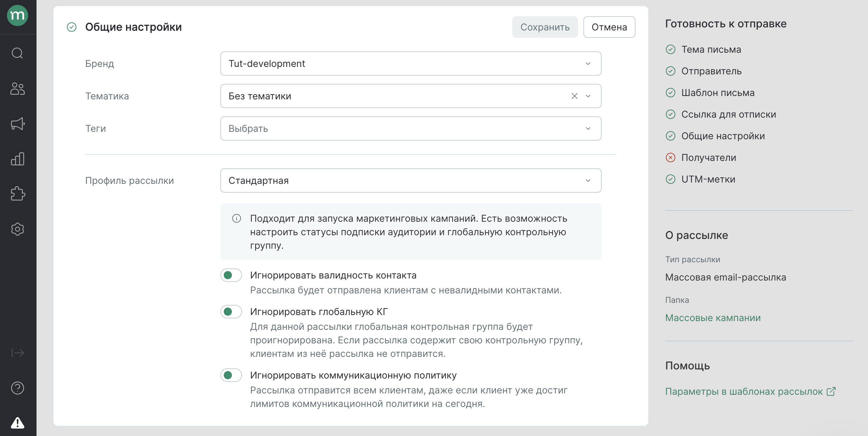Expand Тематика dropdown chevron
Viewport: 868px width, 436px height.
click(x=588, y=96)
